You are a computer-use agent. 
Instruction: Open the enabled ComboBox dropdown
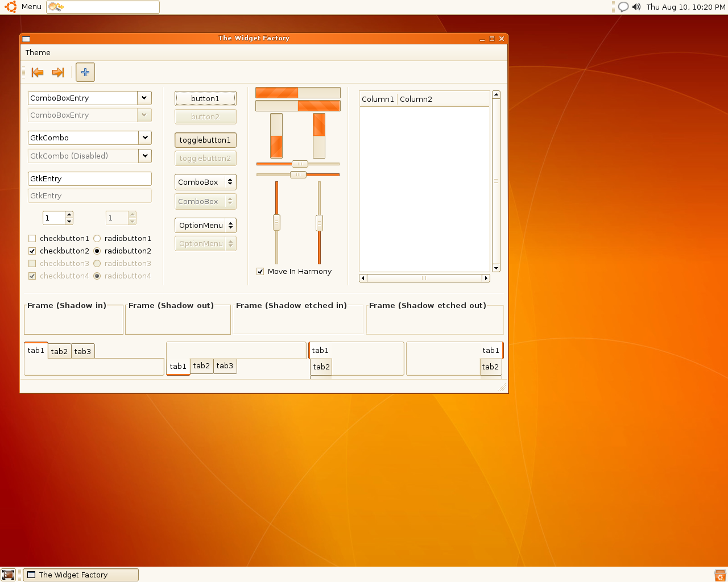pyautogui.click(x=205, y=182)
